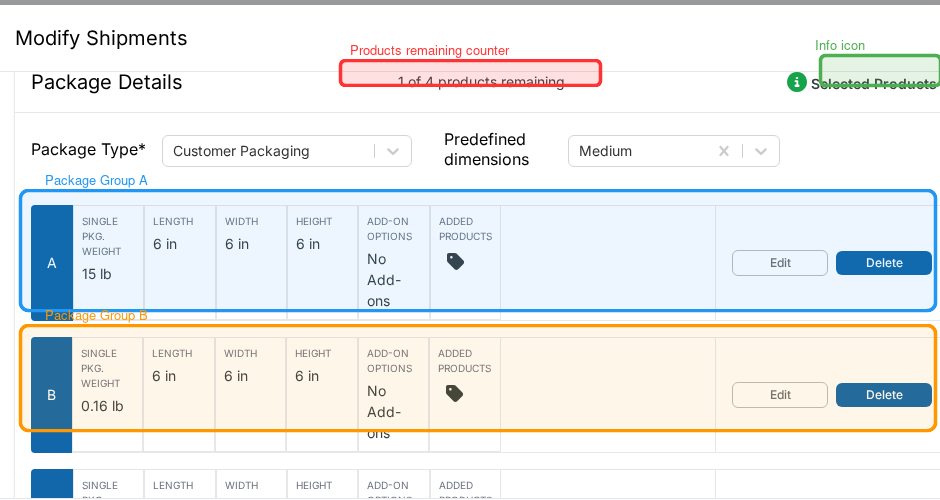Clear the Medium predefined dimensions with the X
Image resolution: width=940 pixels, height=500 pixels.
point(724,151)
